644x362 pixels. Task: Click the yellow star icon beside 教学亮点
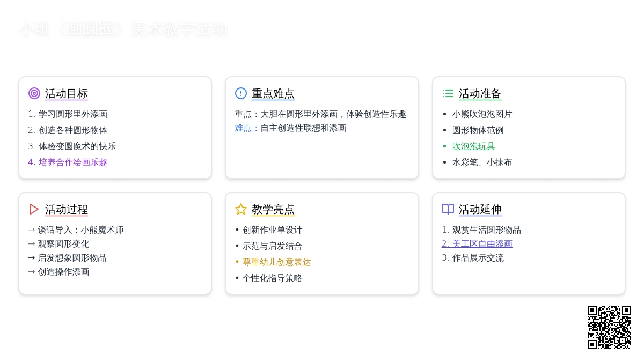pos(241,209)
